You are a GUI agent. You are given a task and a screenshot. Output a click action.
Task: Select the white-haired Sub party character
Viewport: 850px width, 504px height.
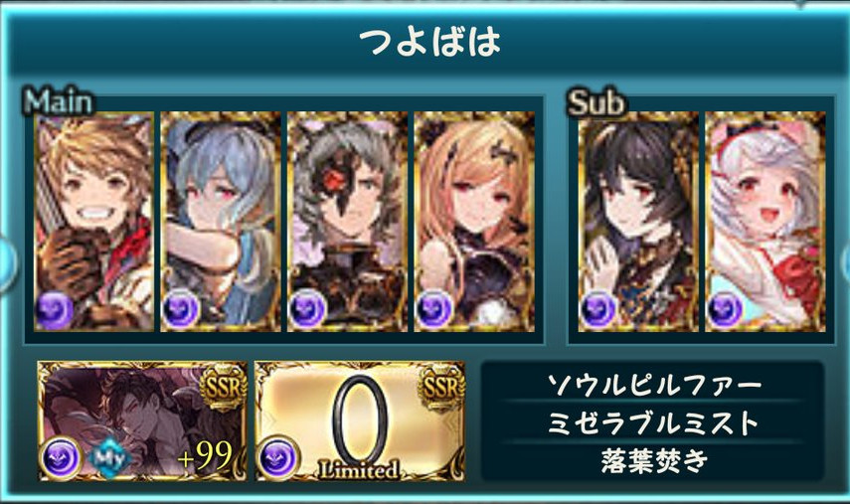[x=765, y=222]
